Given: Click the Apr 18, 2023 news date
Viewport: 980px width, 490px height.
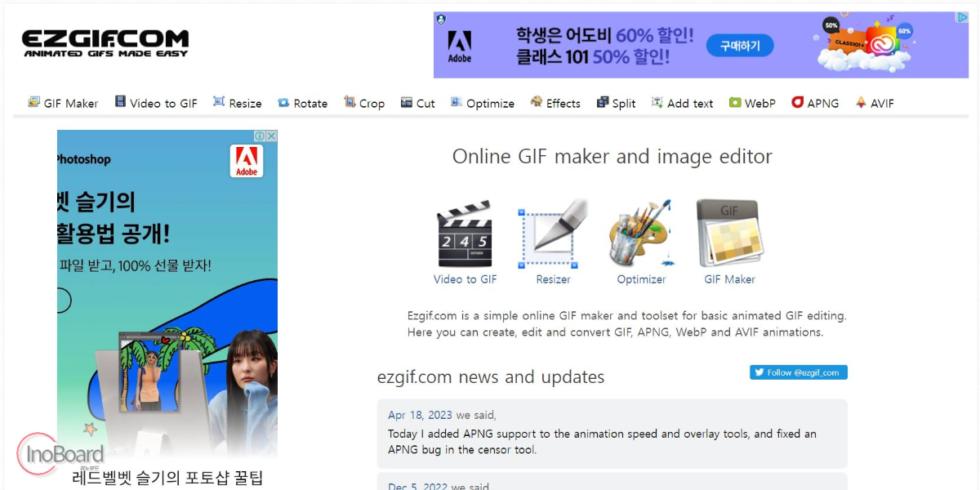Looking at the screenshot, I should point(421,415).
